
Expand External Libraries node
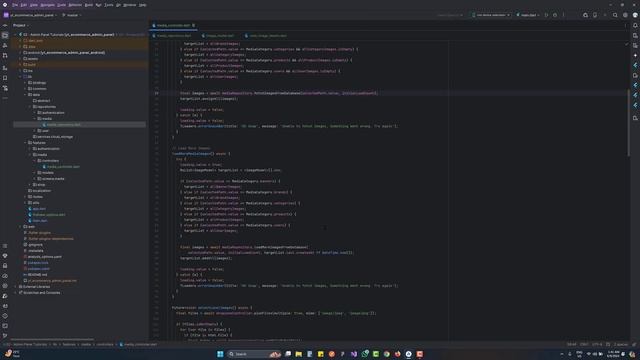[16, 287]
